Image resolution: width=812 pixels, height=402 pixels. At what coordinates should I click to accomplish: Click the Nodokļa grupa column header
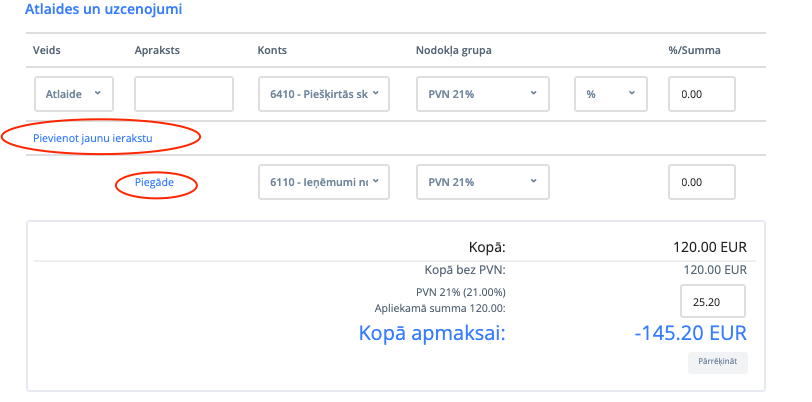coord(454,49)
